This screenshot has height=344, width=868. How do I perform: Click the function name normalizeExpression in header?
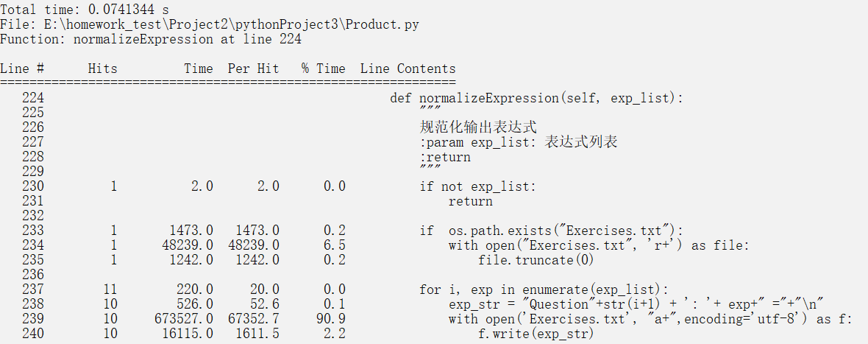pos(143,39)
